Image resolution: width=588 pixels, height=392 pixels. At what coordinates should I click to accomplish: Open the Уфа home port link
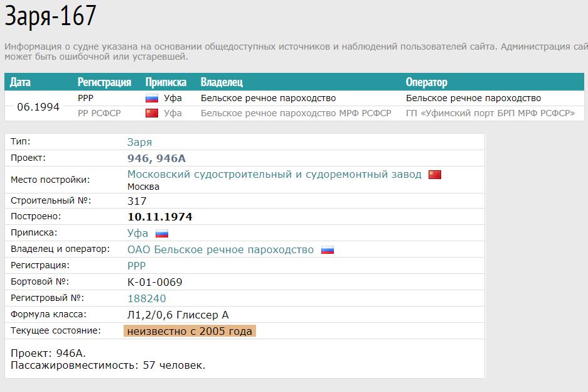(x=137, y=234)
